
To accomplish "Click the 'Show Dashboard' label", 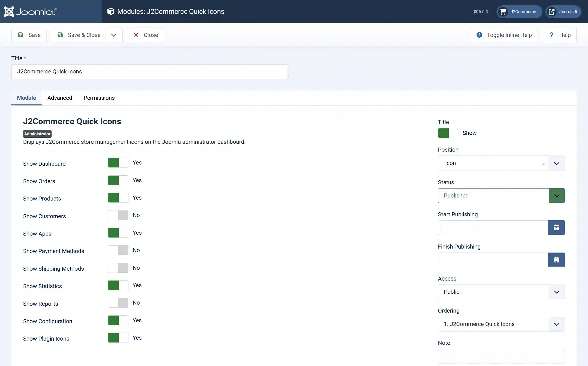I will click(x=44, y=164).
